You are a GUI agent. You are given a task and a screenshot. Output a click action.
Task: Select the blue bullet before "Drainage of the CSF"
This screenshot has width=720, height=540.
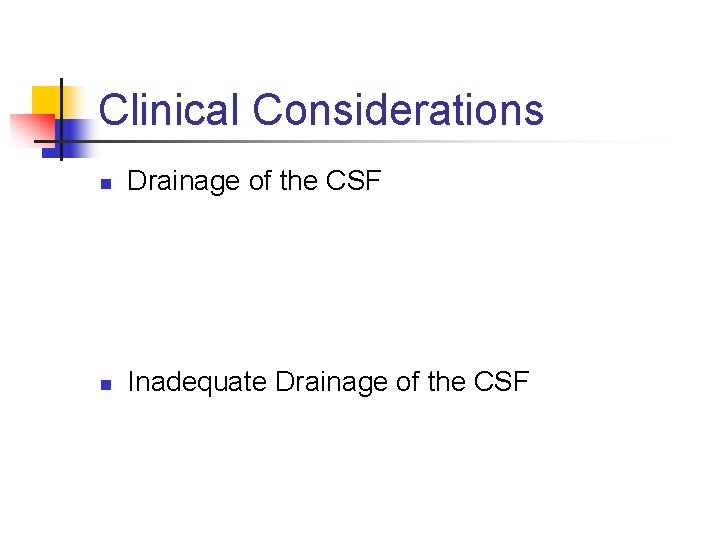pyautogui.click(x=106, y=184)
